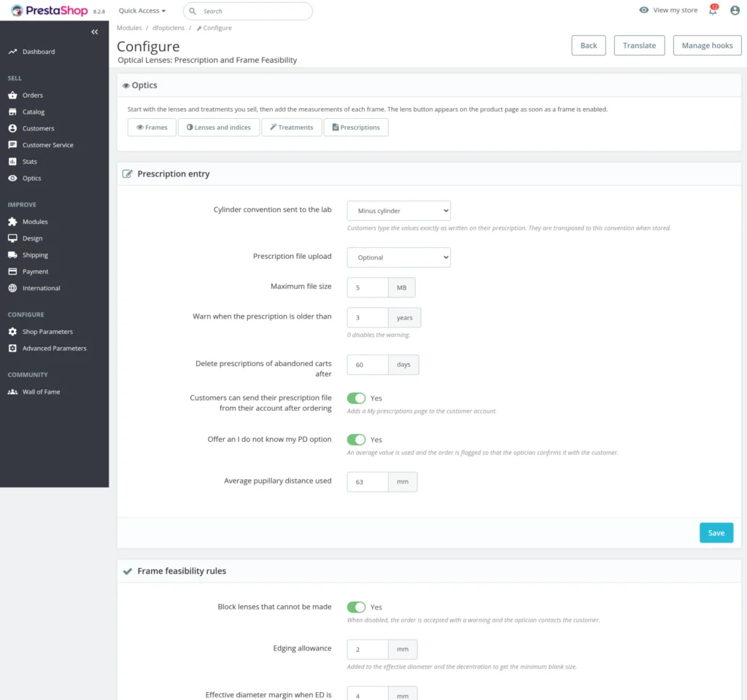Image resolution: width=747 pixels, height=700 pixels.
Task: Click the Maximum file size field
Action: (x=368, y=287)
